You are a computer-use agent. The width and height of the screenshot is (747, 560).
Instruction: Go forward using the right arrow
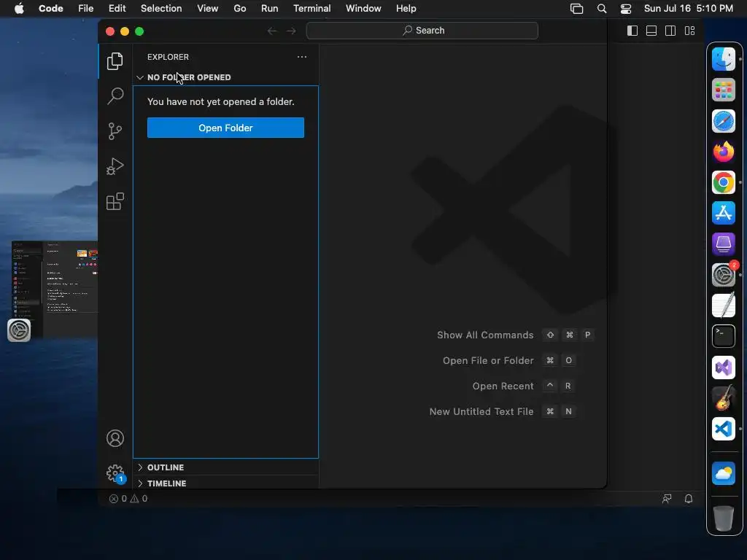coord(291,31)
